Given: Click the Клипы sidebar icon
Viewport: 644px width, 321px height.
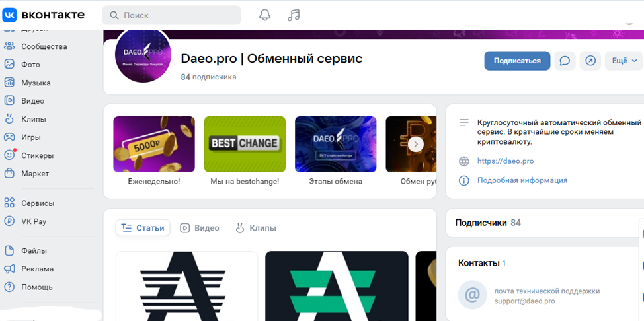Looking at the screenshot, I should [x=9, y=119].
